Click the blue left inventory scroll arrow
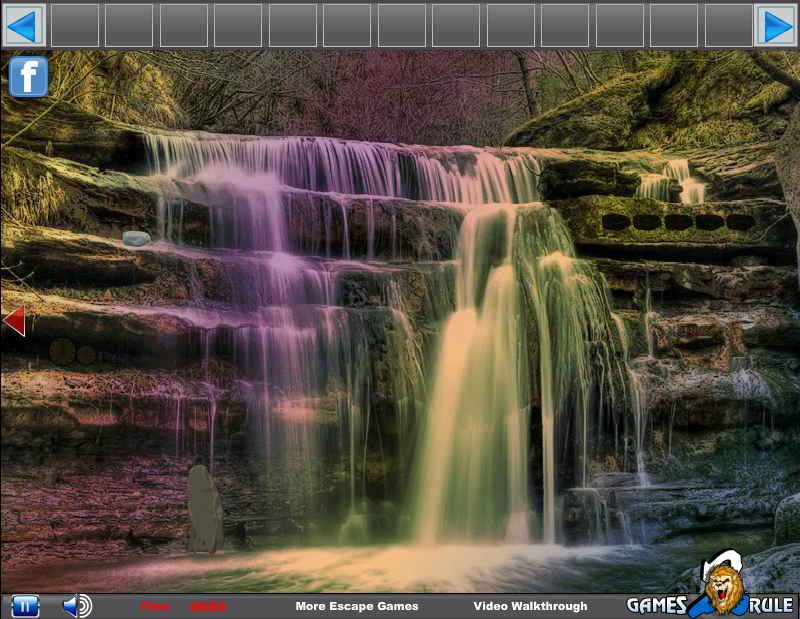 (x=23, y=26)
